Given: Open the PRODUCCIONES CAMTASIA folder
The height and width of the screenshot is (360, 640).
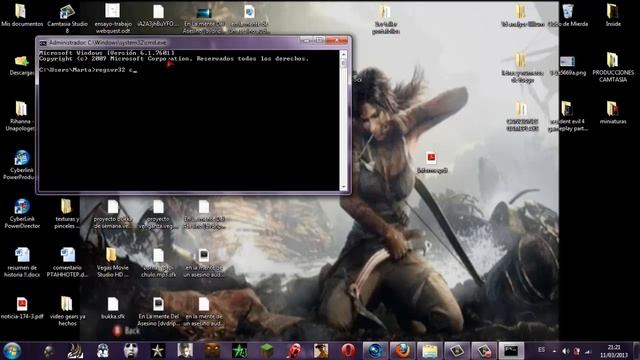Looking at the screenshot, I should pyautogui.click(x=613, y=68).
